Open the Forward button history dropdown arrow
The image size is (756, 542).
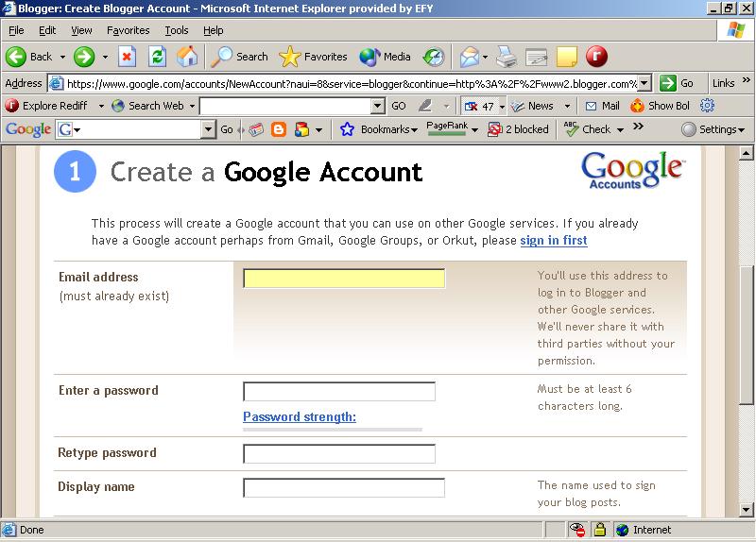tap(105, 57)
